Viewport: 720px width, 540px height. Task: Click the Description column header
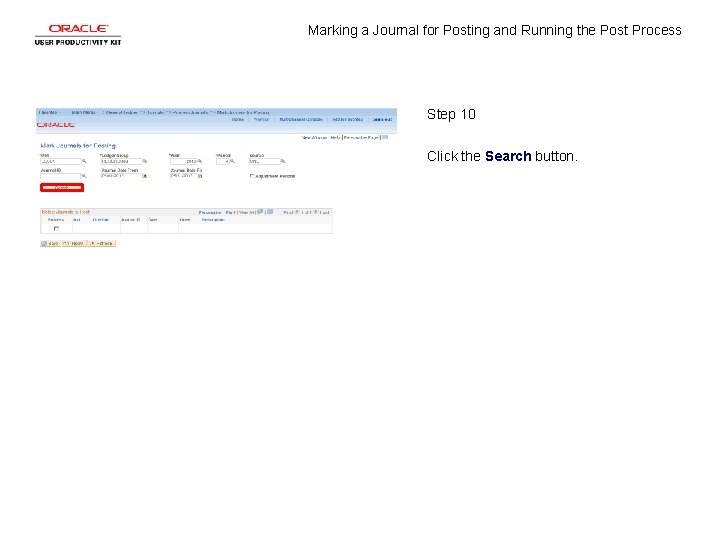[213, 219]
